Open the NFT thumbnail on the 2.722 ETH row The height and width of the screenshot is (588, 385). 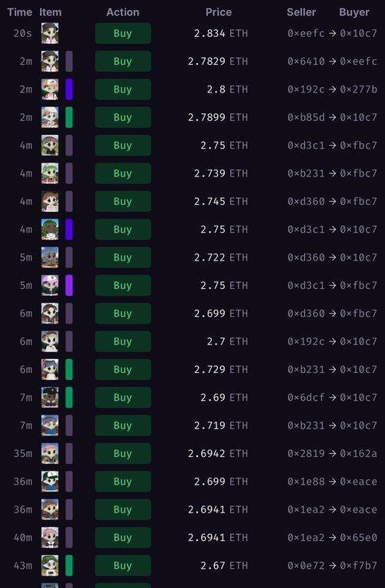click(x=50, y=257)
